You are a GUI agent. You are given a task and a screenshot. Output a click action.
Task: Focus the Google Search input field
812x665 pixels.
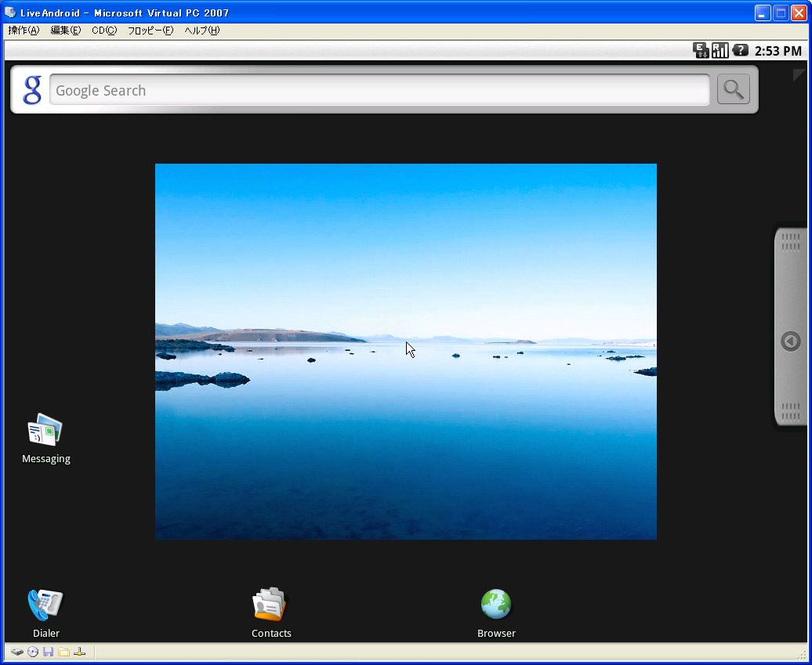click(379, 90)
